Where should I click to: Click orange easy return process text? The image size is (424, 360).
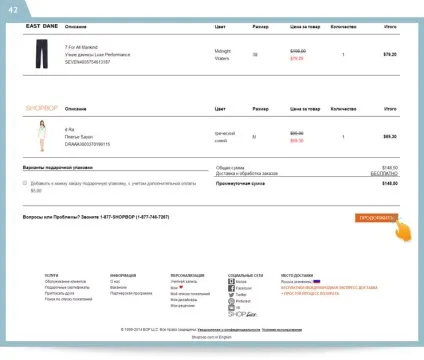pos(310,293)
